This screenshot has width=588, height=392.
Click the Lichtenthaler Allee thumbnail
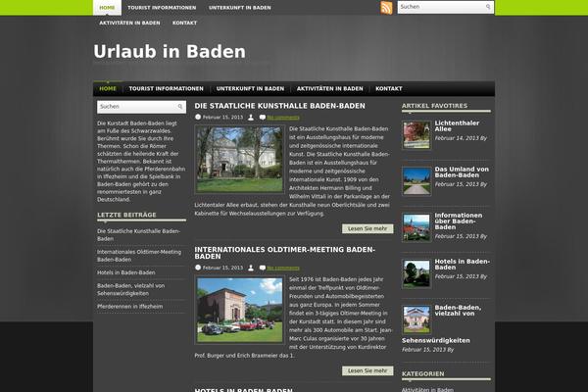[416, 135]
